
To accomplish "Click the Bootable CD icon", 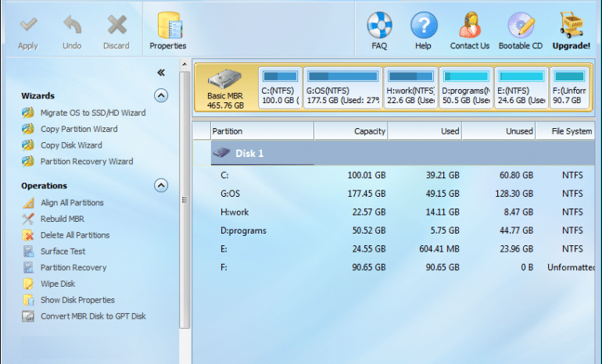I will 521,25.
